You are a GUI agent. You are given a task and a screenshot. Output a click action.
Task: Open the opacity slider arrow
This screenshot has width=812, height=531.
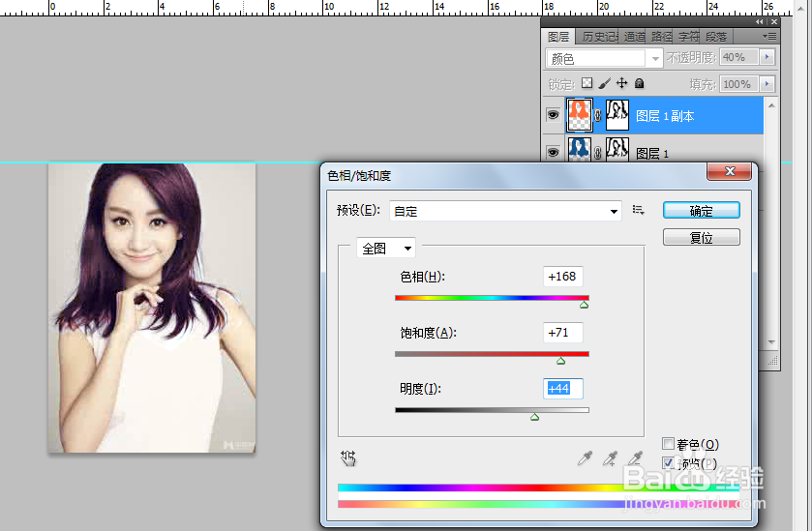(767, 56)
